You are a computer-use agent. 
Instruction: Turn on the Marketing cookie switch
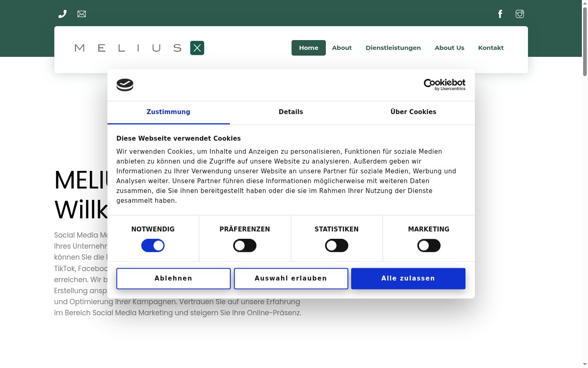coord(429,246)
